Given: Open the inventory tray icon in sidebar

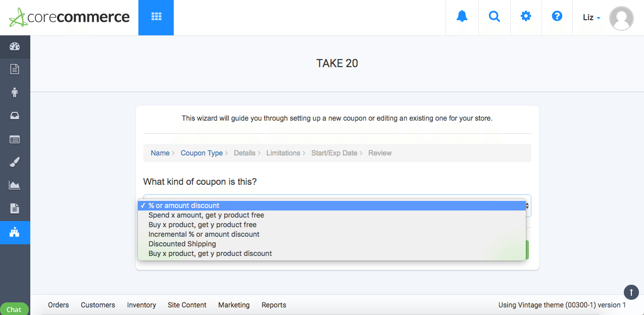Looking at the screenshot, I should click(x=15, y=116).
